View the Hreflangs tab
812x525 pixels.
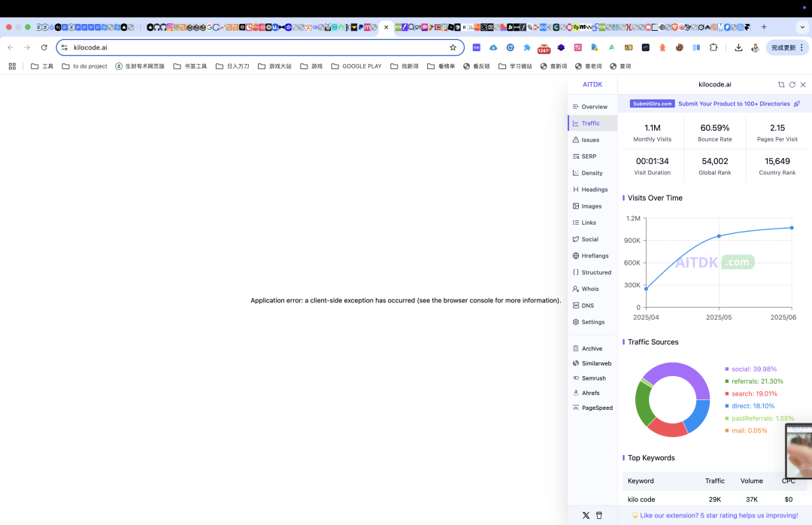tap(590, 256)
